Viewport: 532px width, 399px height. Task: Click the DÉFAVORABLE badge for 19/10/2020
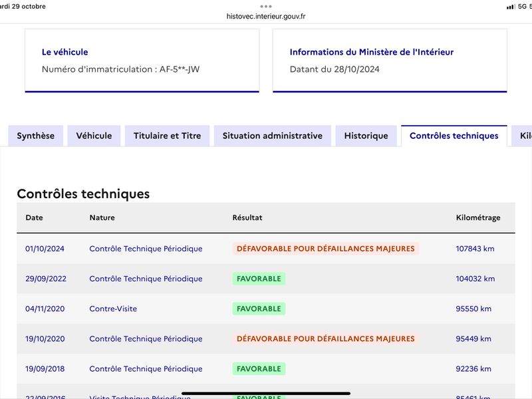click(326, 338)
